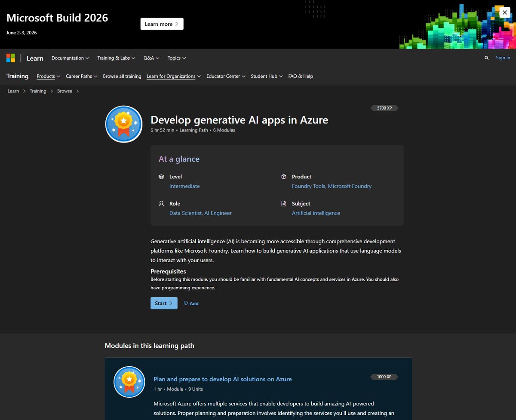Click the Level stack icon
Screen dimensions: 516x420
162,177
